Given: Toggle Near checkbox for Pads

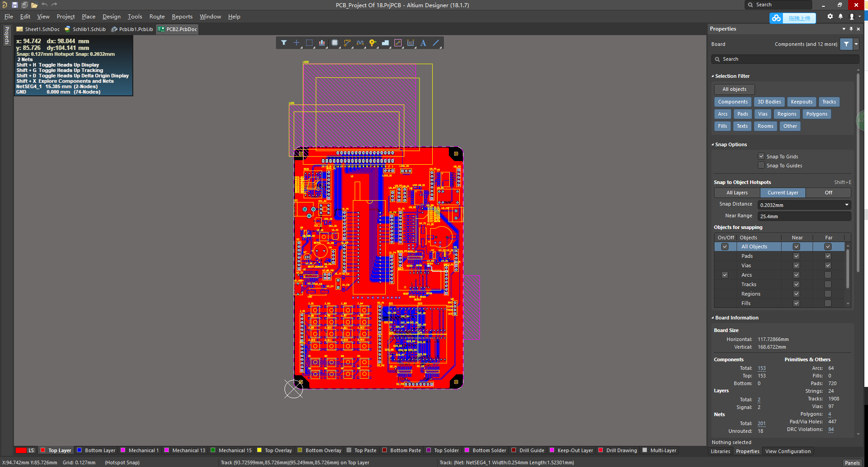Looking at the screenshot, I should pyautogui.click(x=796, y=256).
